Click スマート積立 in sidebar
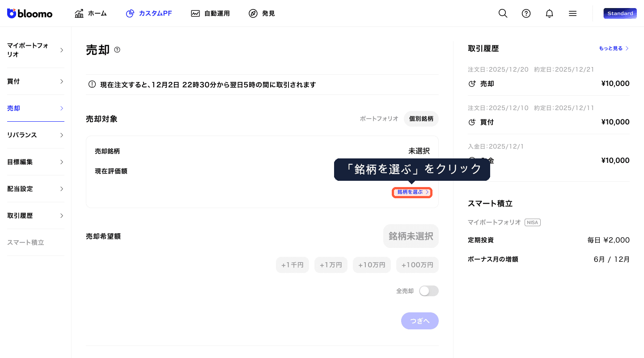Screen dimensions: 644x358 (x=25, y=243)
